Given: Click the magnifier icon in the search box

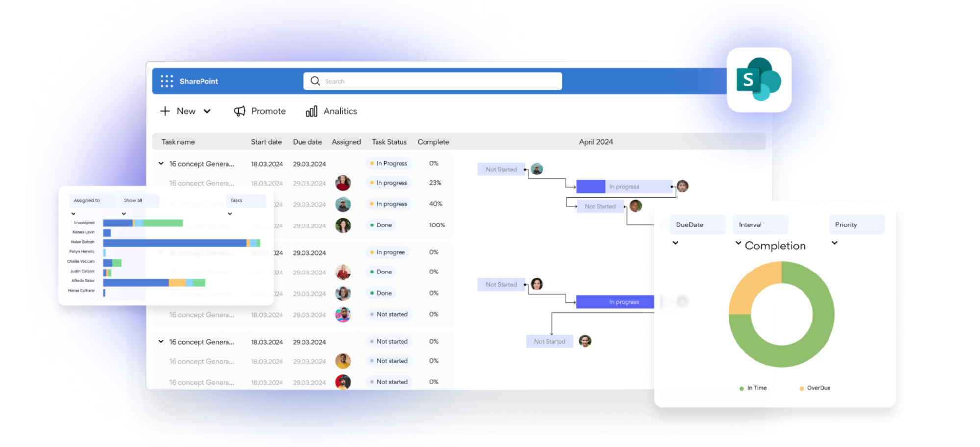Looking at the screenshot, I should (x=315, y=81).
